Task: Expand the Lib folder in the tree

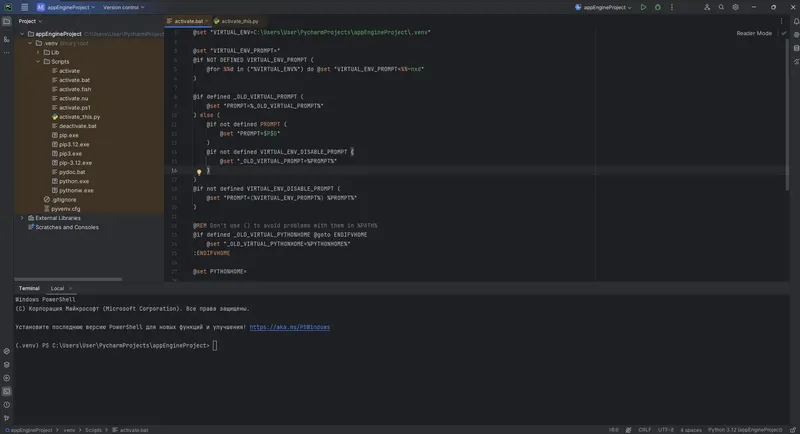Action: [x=38, y=52]
